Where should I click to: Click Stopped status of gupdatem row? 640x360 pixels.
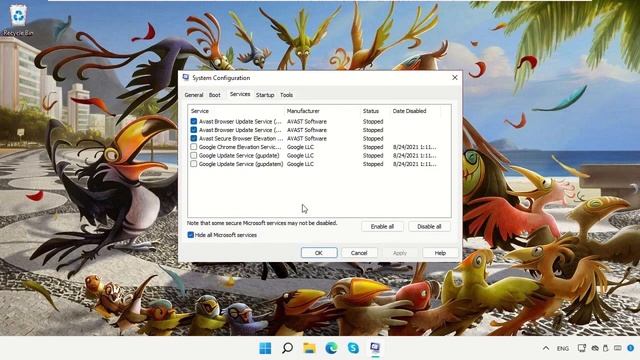tap(373, 164)
